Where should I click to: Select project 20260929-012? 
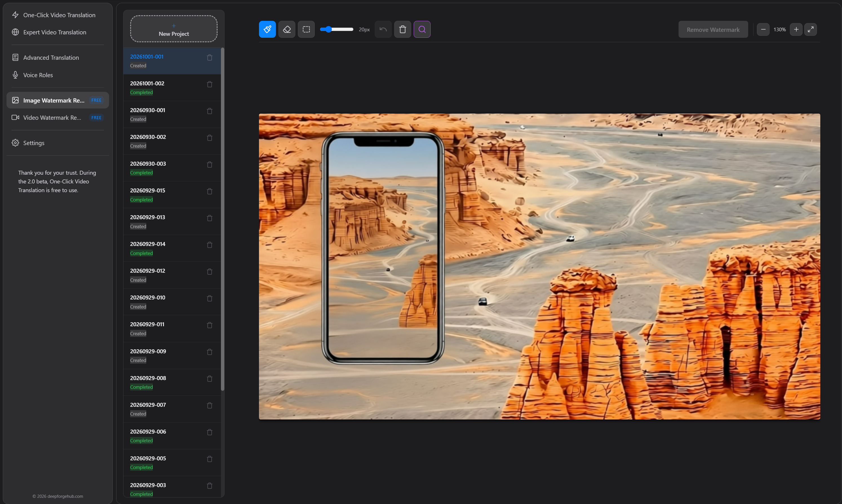(x=172, y=275)
